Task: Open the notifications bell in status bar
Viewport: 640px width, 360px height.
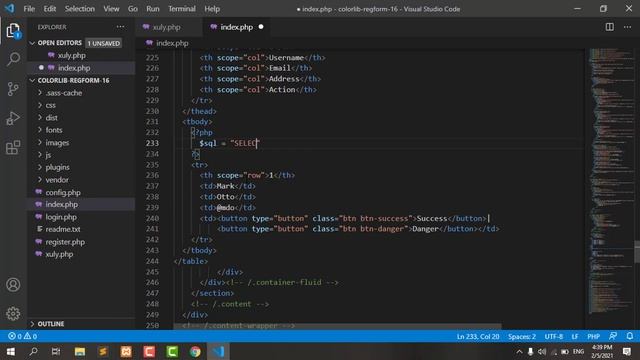Action: (x=630, y=336)
